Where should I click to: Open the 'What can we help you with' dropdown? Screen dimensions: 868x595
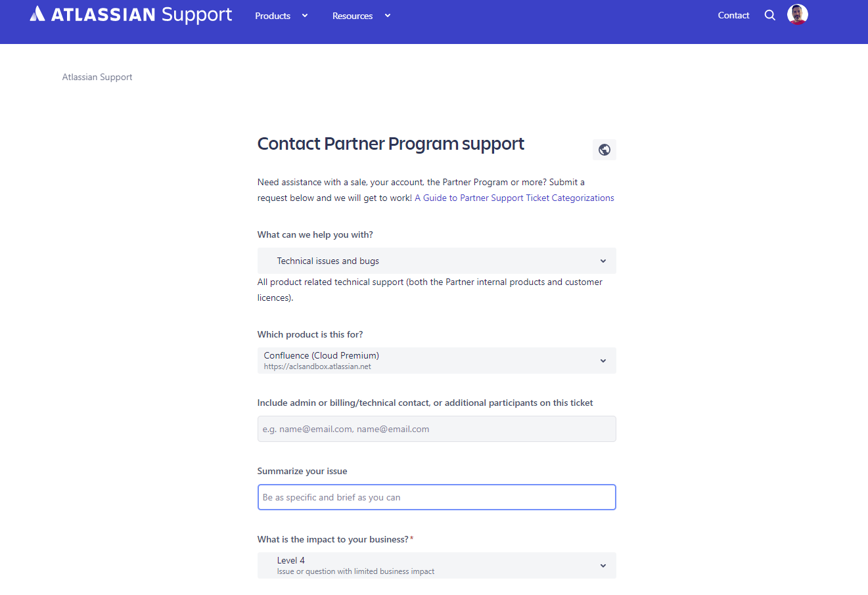pyautogui.click(x=436, y=261)
